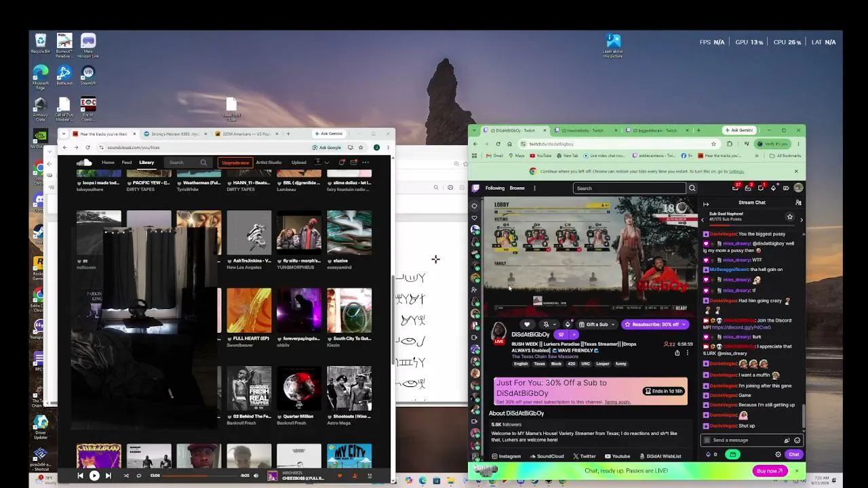Screen dimensions: 868x488
Task: Toggle shuffle in SoundCloud player
Action: pyautogui.click(x=125, y=476)
